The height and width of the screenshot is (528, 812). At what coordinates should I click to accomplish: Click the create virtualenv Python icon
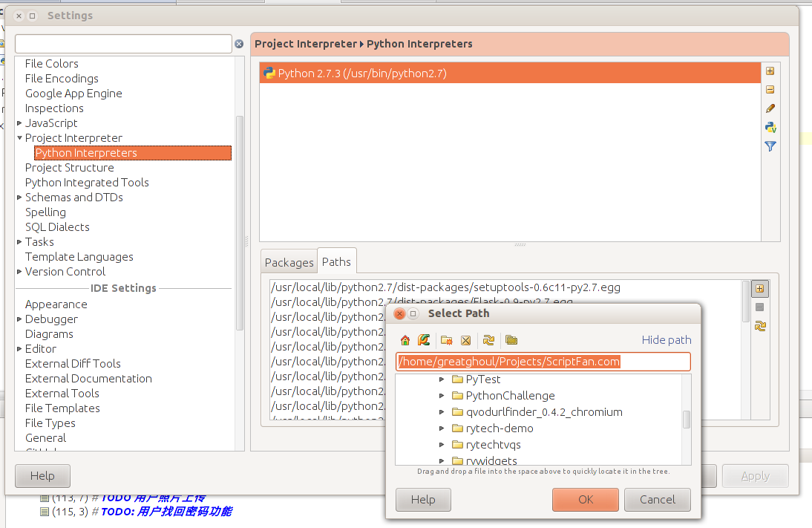click(x=770, y=127)
